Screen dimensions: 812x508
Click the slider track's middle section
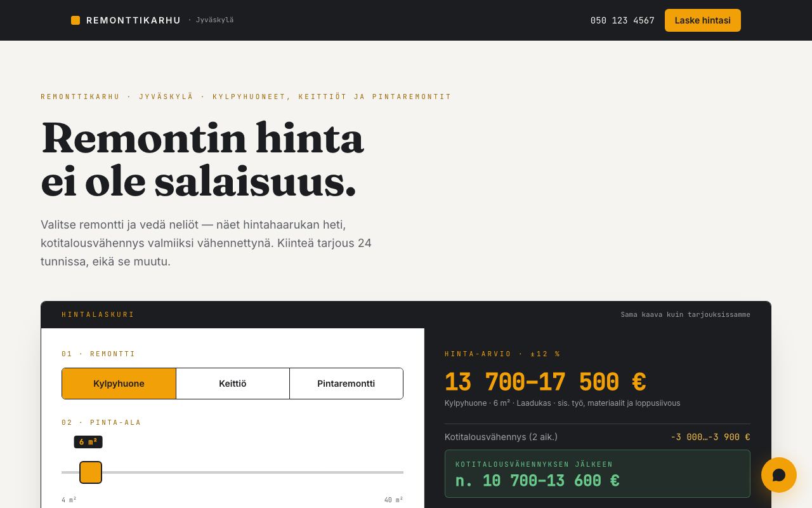[x=232, y=472]
